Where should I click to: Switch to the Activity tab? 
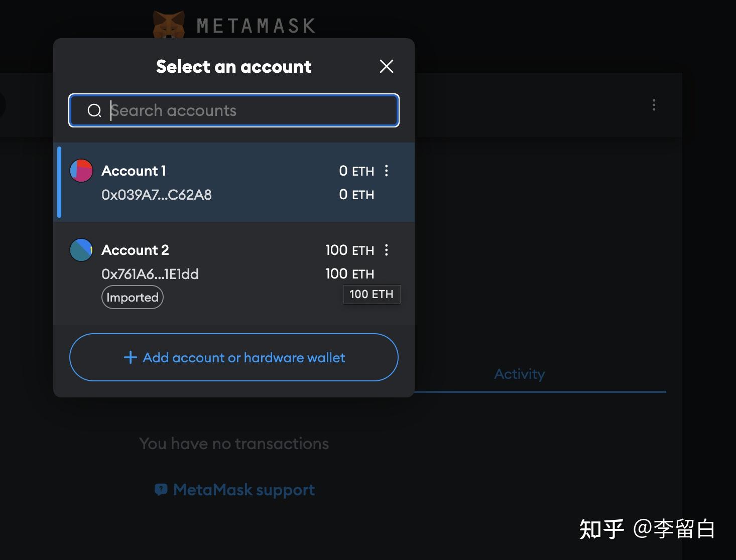[x=519, y=374]
